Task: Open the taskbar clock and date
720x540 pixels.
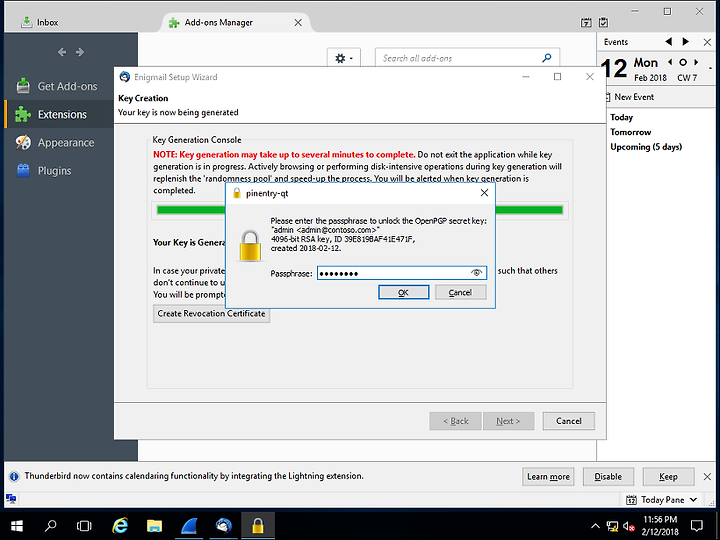Action: tap(660, 526)
